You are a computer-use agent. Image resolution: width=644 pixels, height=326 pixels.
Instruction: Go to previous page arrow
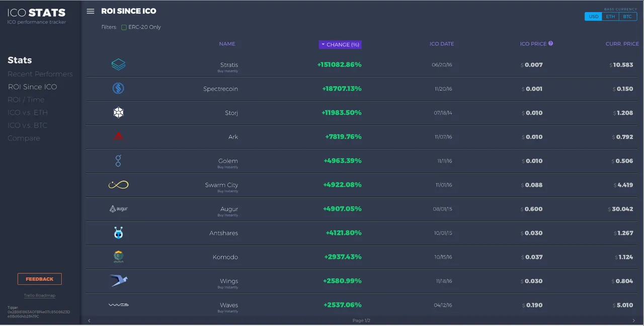pos(90,320)
